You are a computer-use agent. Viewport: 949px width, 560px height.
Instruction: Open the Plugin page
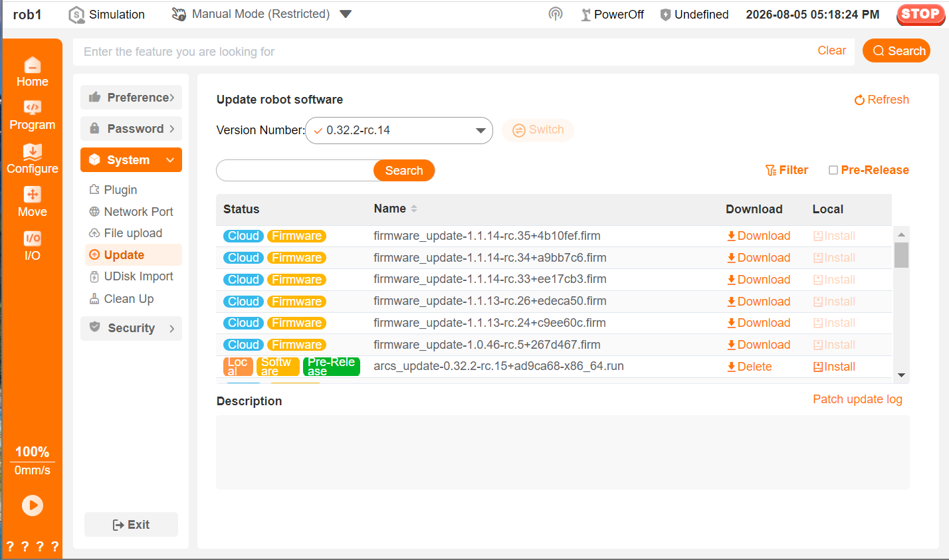pos(113,190)
